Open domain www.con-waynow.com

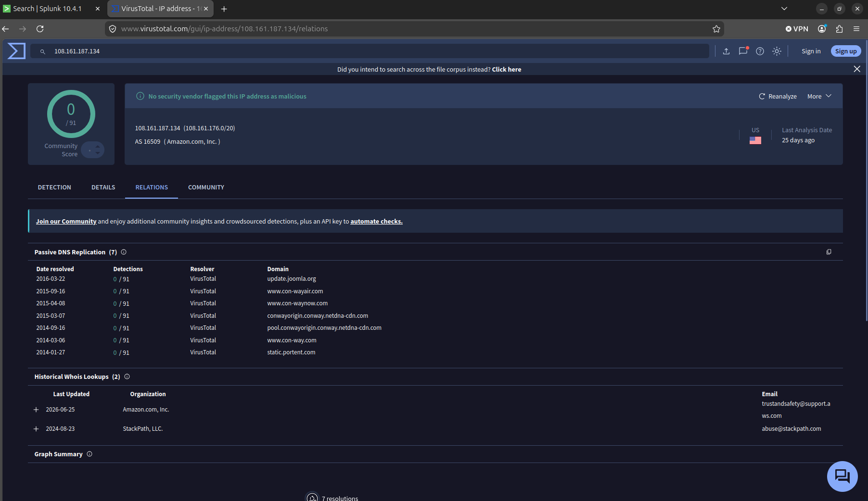[297, 303]
